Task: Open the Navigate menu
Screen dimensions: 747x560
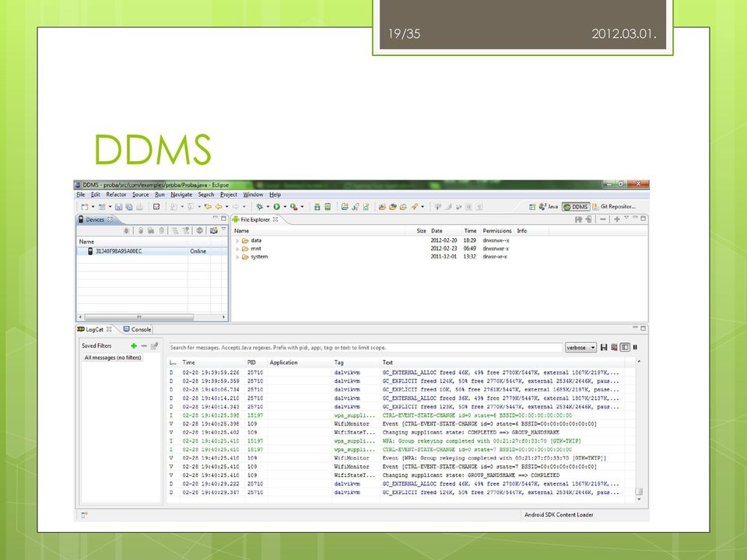Action: (x=181, y=194)
